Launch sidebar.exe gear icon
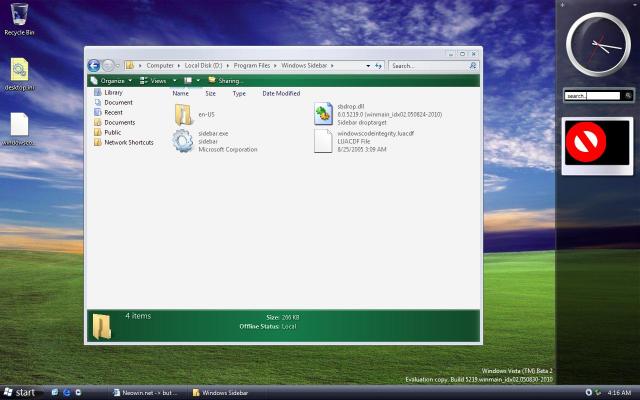640x400 pixels. coord(183,141)
